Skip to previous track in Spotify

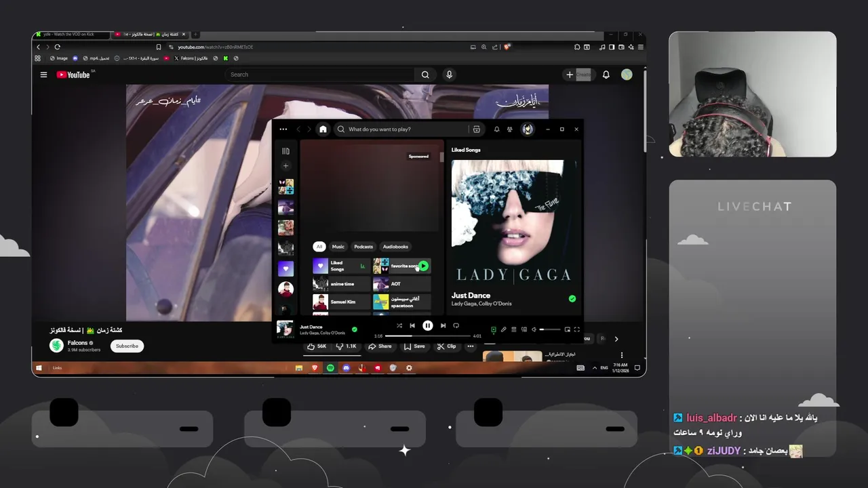(x=412, y=326)
